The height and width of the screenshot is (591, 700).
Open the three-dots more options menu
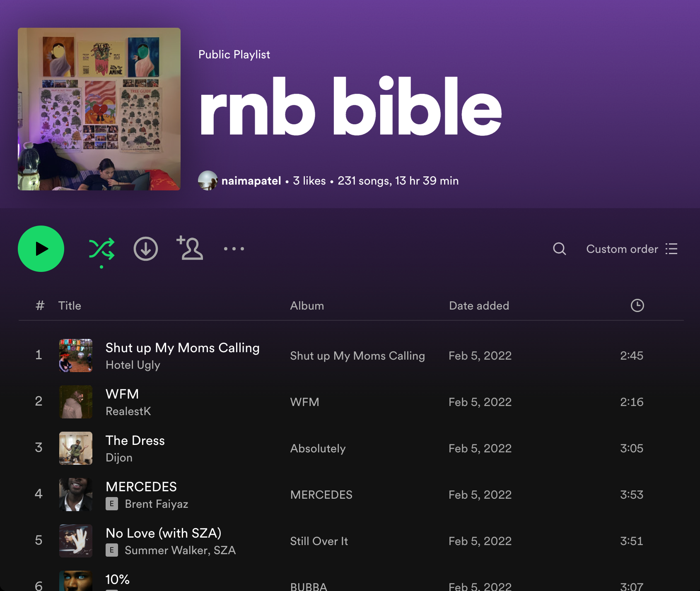[234, 249]
